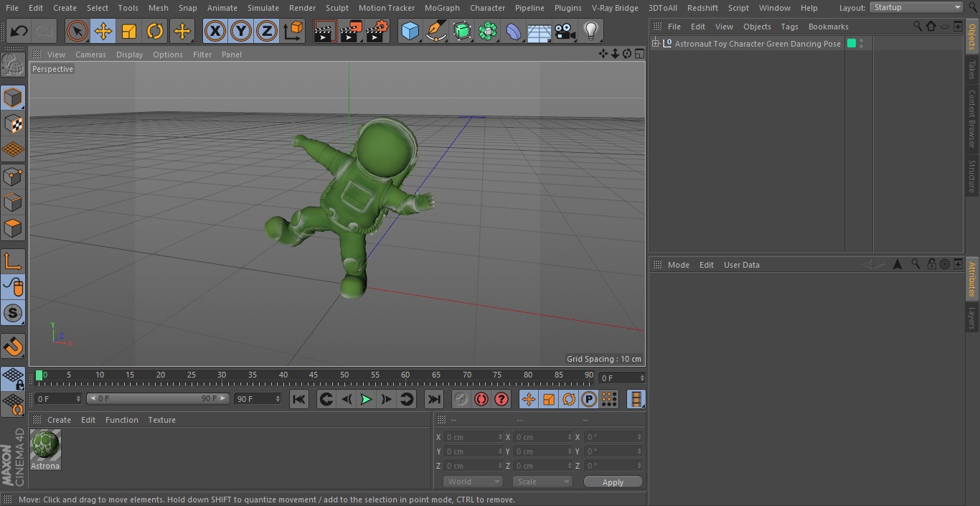Screen dimensions: 980x506
Task: Select the Astronaut Toy Character Green Dancing Pose object
Action: [758, 44]
